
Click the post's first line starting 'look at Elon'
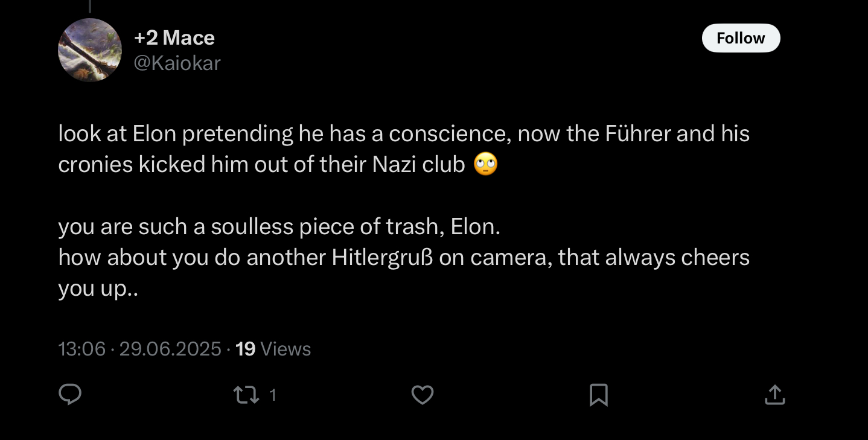click(x=403, y=133)
